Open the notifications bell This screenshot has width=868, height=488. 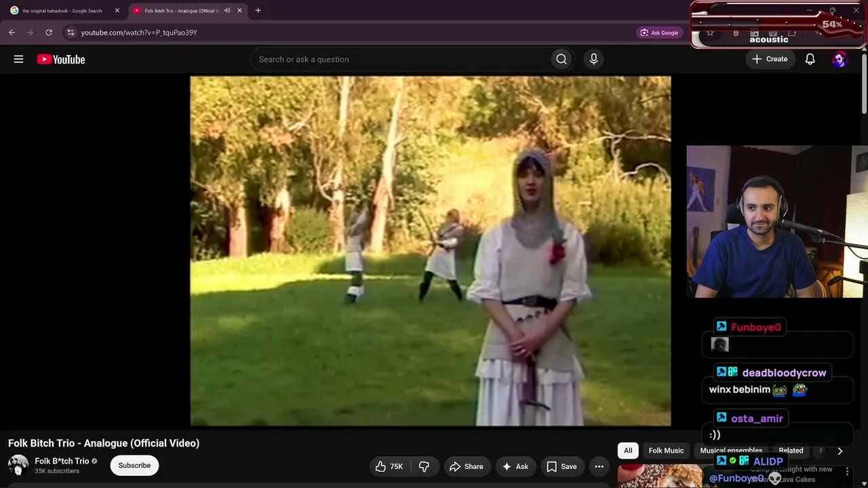810,59
